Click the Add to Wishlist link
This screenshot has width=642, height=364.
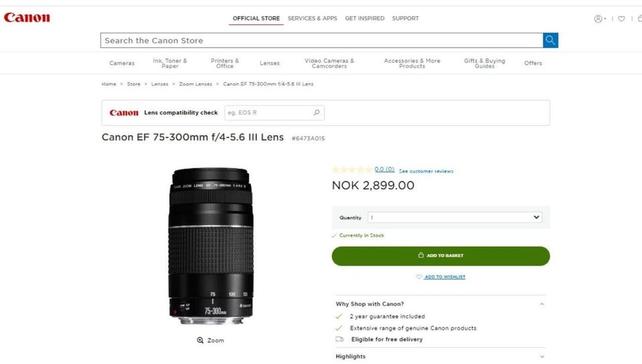445,277
